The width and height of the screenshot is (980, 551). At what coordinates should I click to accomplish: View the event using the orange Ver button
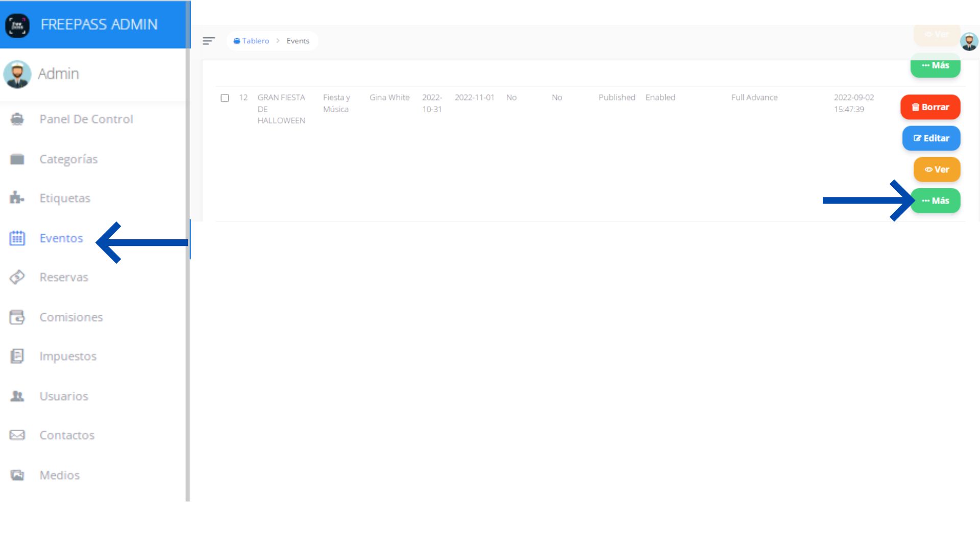tap(937, 169)
